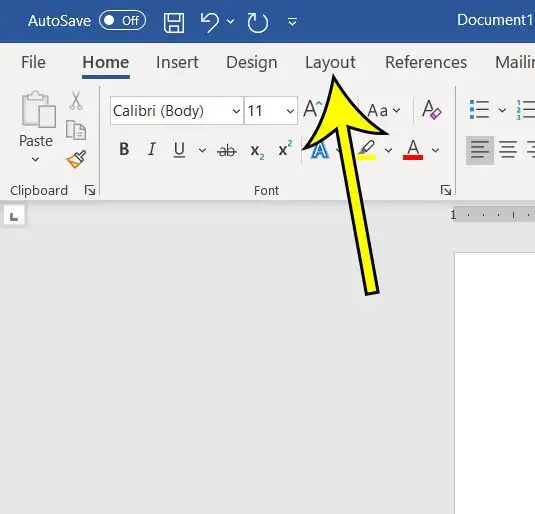The width and height of the screenshot is (535, 514).
Task: Click the Cut scissors icon
Action: pyautogui.click(x=76, y=100)
